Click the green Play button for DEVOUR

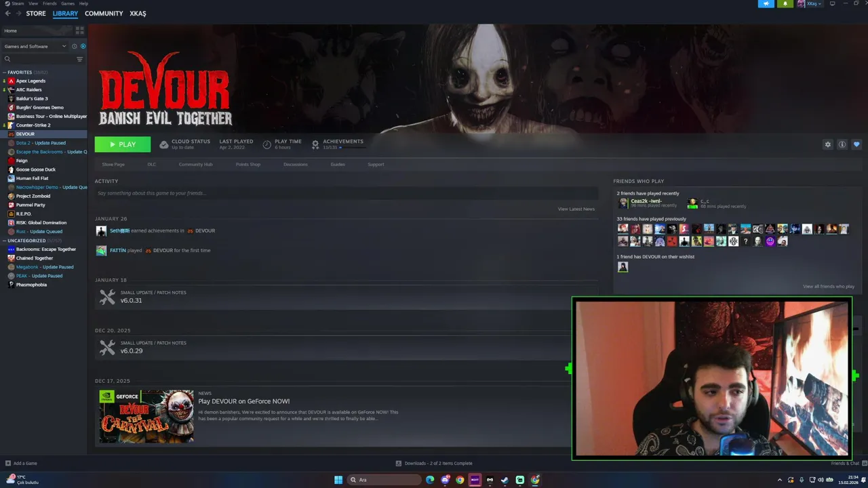tap(123, 144)
